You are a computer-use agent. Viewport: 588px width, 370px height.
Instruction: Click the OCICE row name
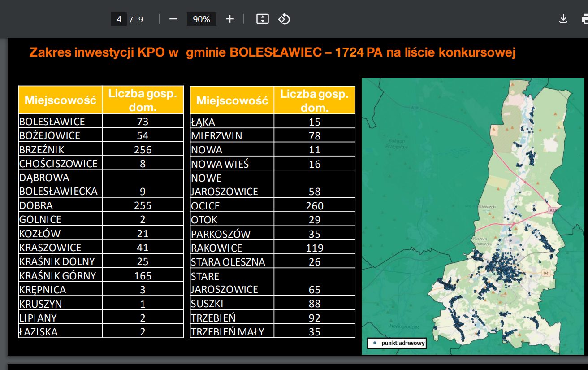[206, 206]
